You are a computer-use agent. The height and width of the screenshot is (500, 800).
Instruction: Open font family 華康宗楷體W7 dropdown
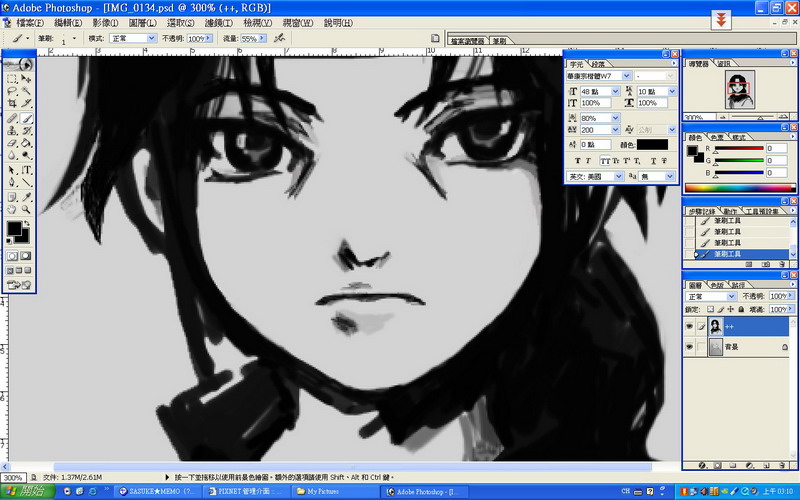[x=627, y=76]
